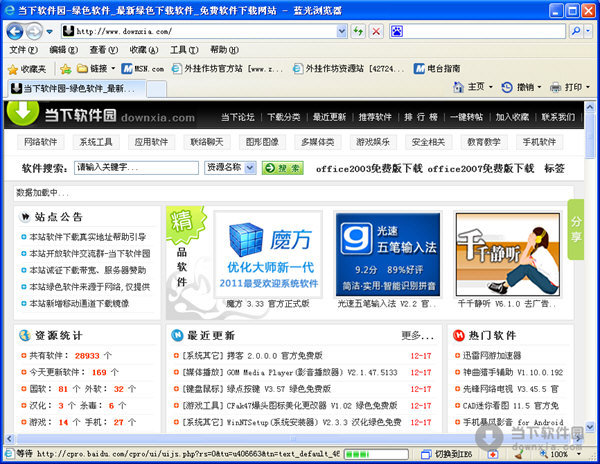Expand the address bar dropdown arrow
The image size is (600, 464).
click(x=342, y=31)
